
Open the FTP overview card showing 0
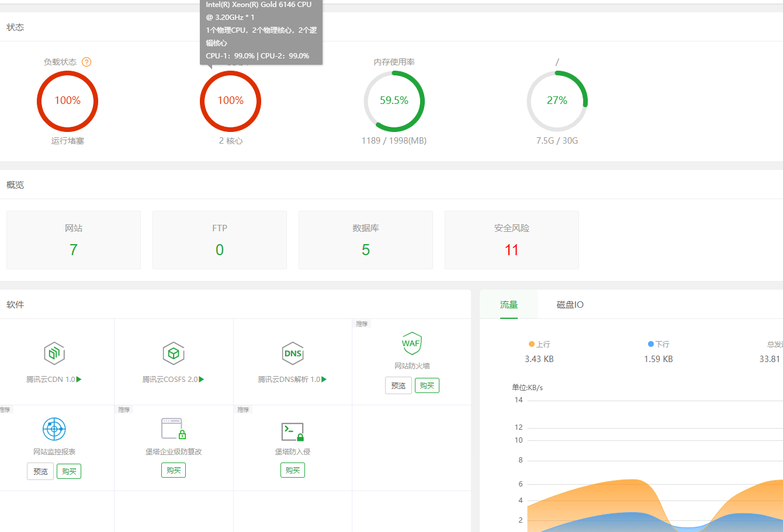[220, 240]
